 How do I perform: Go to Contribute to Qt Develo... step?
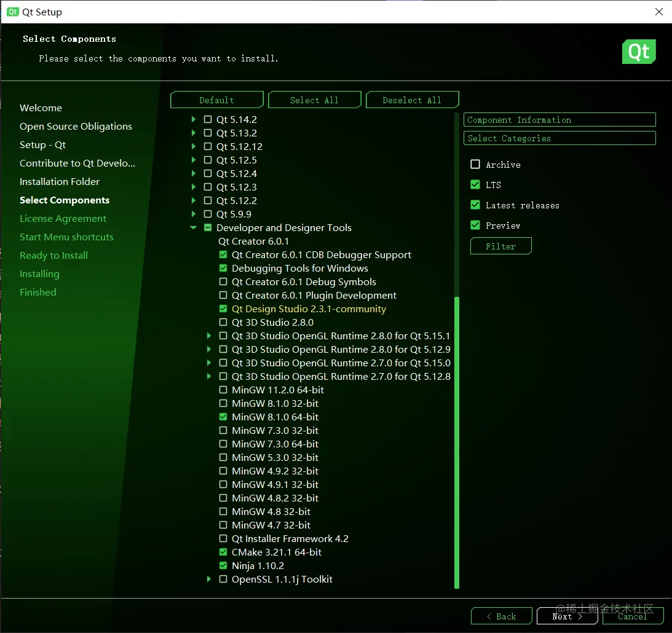coord(77,163)
